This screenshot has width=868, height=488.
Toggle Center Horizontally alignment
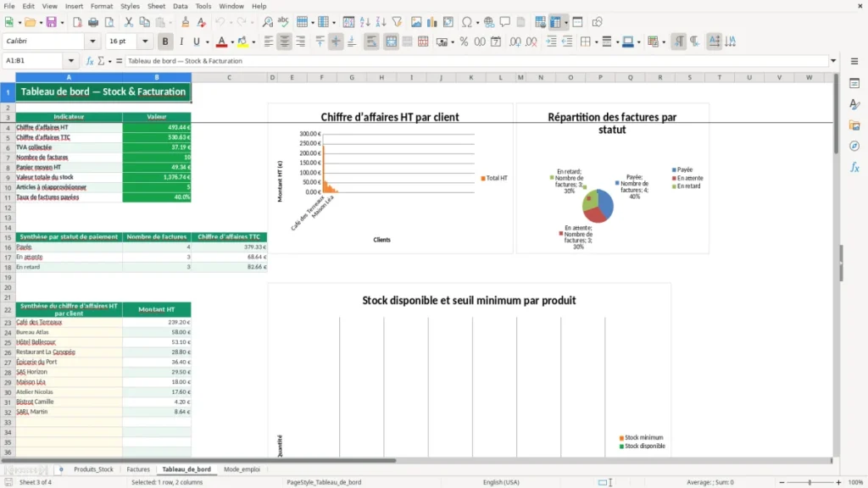(x=285, y=42)
